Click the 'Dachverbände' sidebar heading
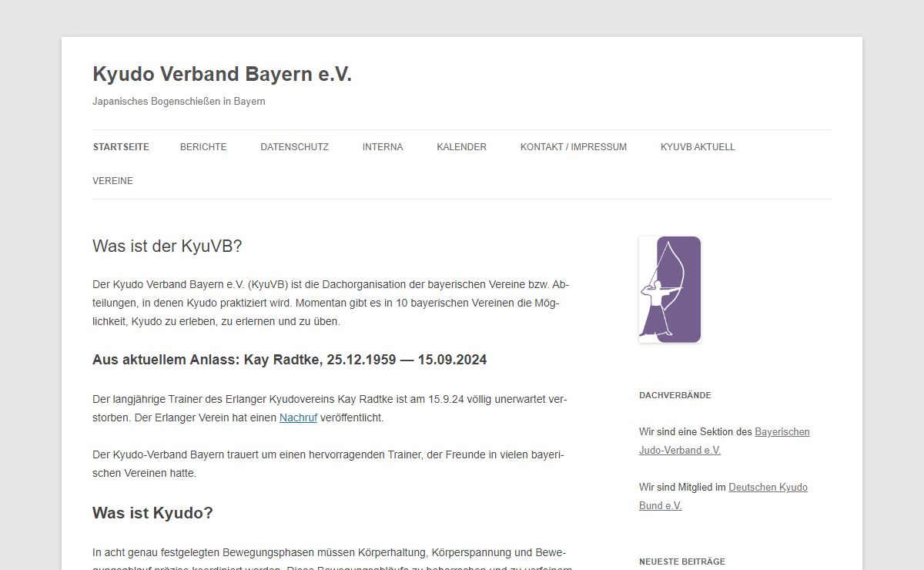 tap(675, 395)
